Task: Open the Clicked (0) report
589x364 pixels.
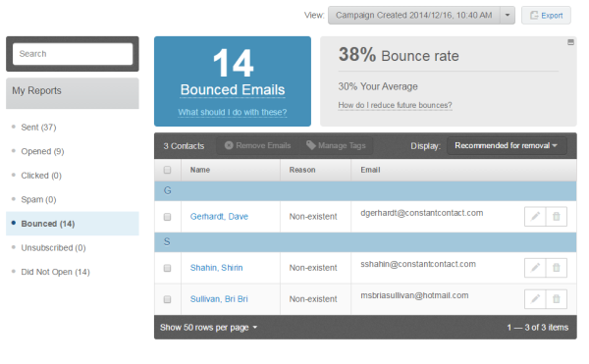Action: (41, 176)
